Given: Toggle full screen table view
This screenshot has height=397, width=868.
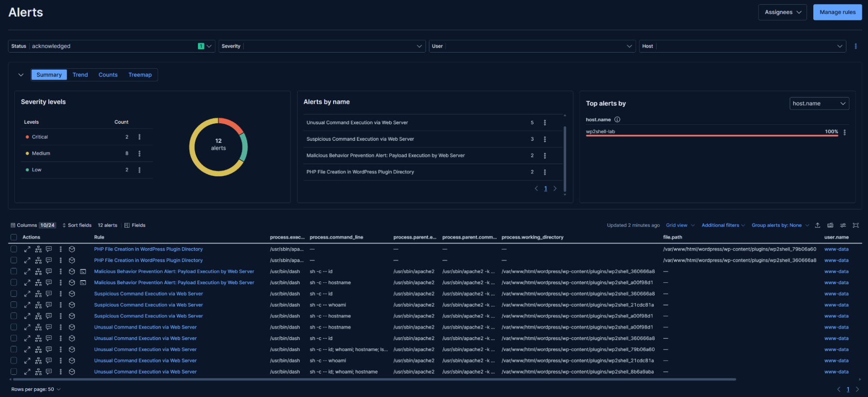Looking at the screenshot, I should (x=855, y=225).
